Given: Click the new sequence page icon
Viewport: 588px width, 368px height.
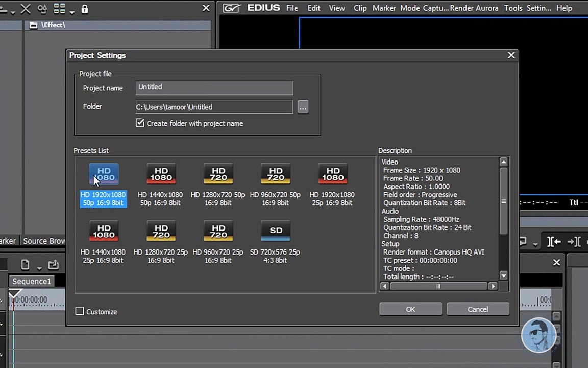Looking at the screenshot, I should (25, 265).
